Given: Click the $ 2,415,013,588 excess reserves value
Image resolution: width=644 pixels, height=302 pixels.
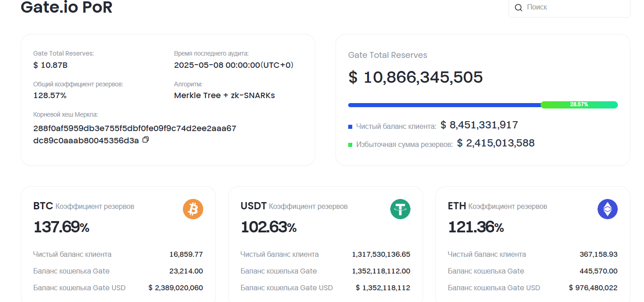Looking at the screenshot, I should (496, 143).
